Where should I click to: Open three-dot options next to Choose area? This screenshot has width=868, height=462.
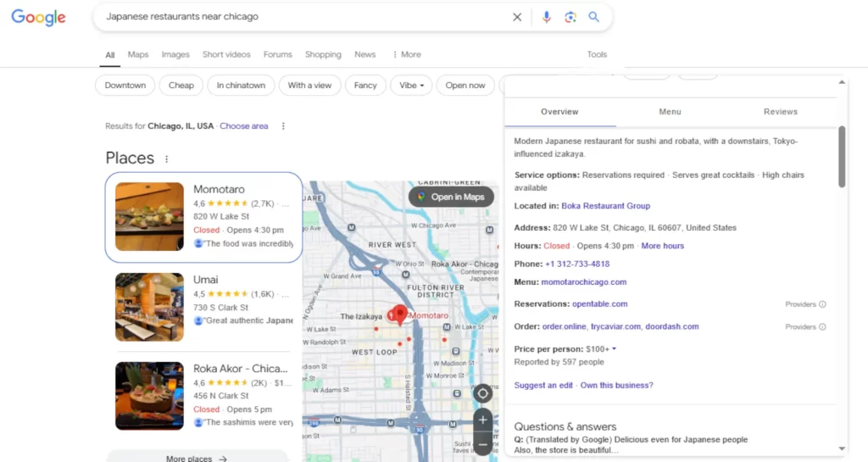point(283,126)
